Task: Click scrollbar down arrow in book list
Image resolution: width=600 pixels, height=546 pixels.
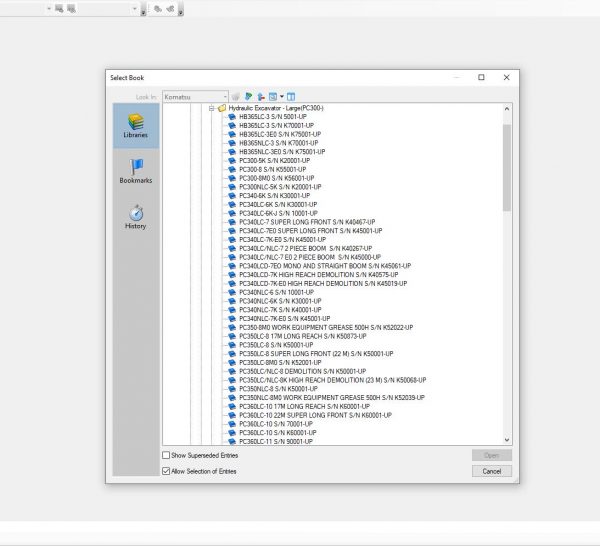Action: click(507, 440)
